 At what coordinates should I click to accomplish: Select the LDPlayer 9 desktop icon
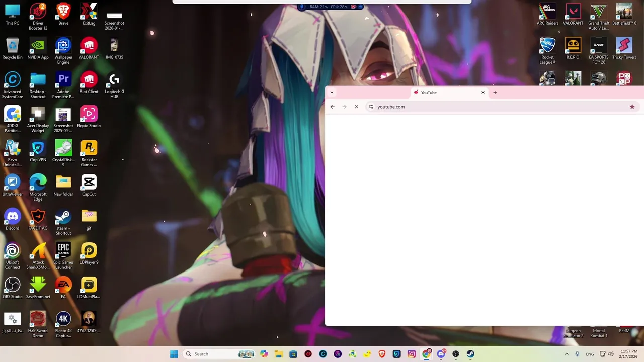pos(89,253)
